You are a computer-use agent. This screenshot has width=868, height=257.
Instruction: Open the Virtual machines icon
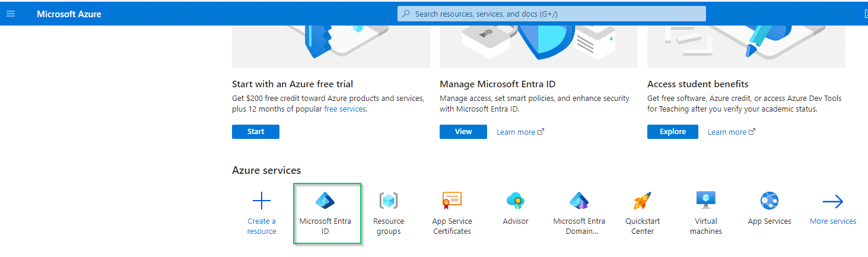coord(706,200)
